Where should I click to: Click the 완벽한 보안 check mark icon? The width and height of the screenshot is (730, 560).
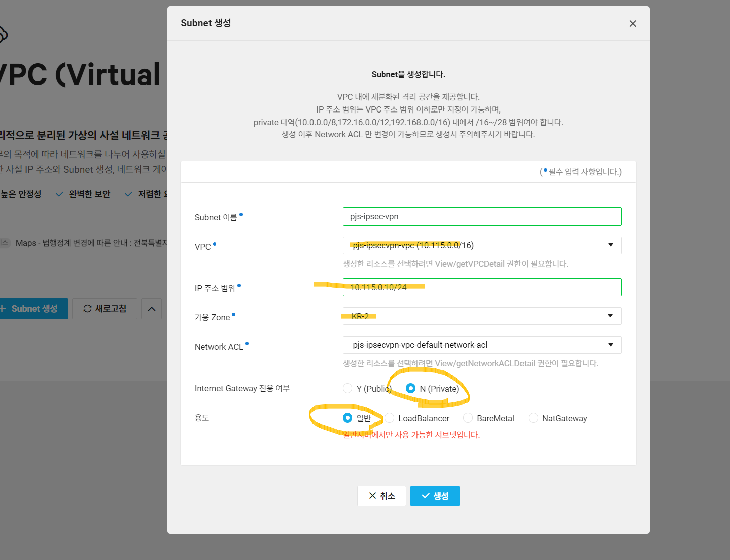[x=59, y=194]
